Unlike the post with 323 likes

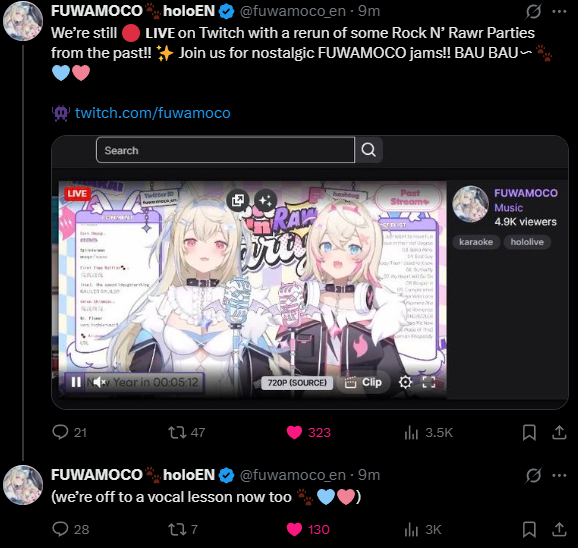[309, 432]
